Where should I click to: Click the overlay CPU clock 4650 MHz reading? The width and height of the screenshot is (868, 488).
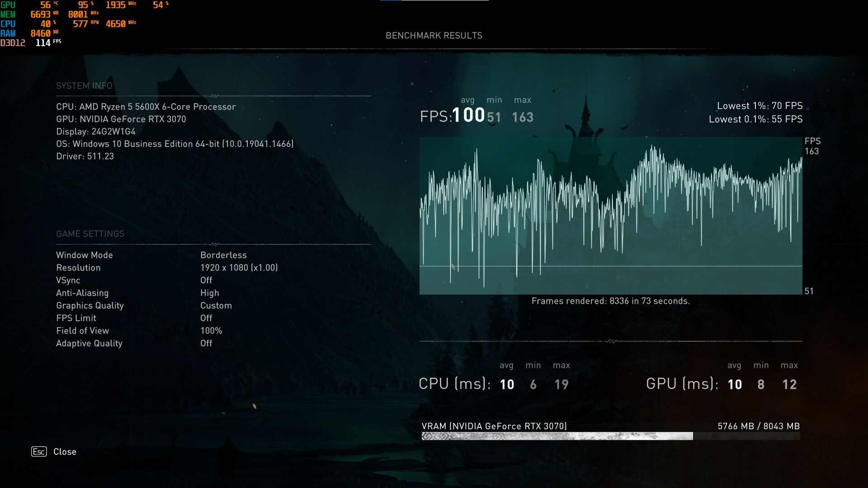coord(121,24)
